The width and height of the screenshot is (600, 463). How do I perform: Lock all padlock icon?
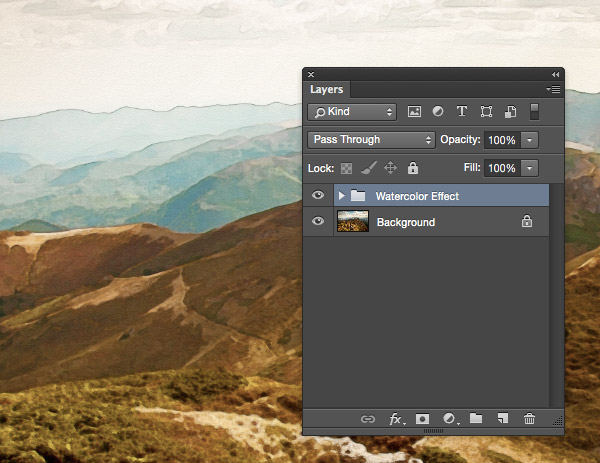[412, 168]
